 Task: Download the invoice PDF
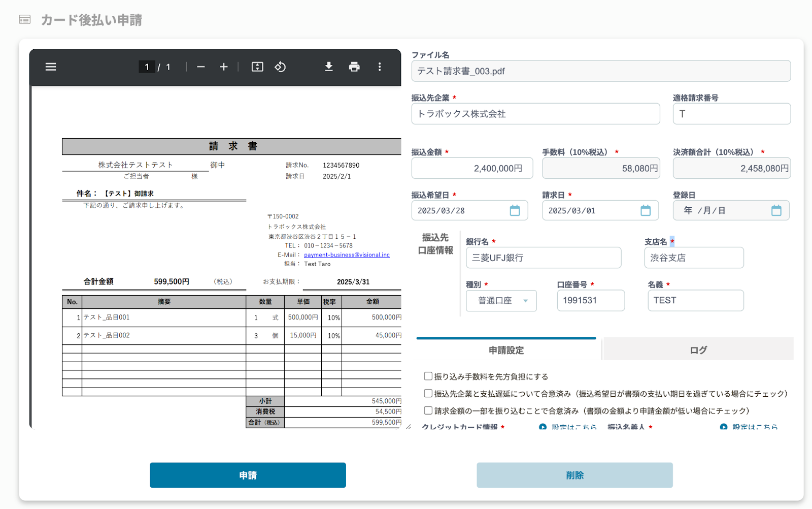[x=329, y=67]
